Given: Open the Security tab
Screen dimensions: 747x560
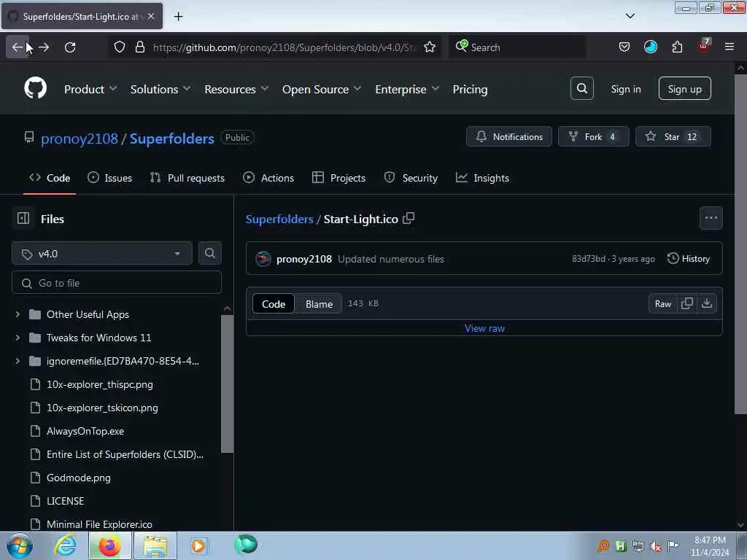Looking at the screenshot, I should pos(411,178).
